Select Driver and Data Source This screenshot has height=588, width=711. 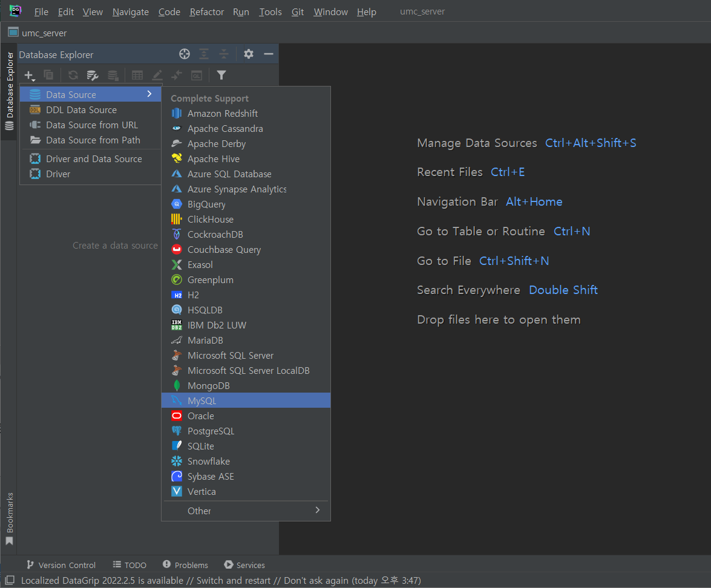coord(91,158)
